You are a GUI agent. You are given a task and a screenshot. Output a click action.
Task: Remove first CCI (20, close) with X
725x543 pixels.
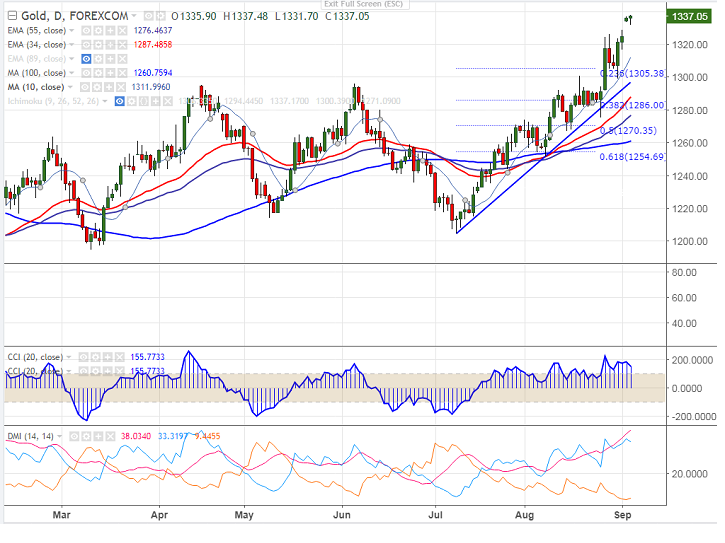(x=119, y=357)
